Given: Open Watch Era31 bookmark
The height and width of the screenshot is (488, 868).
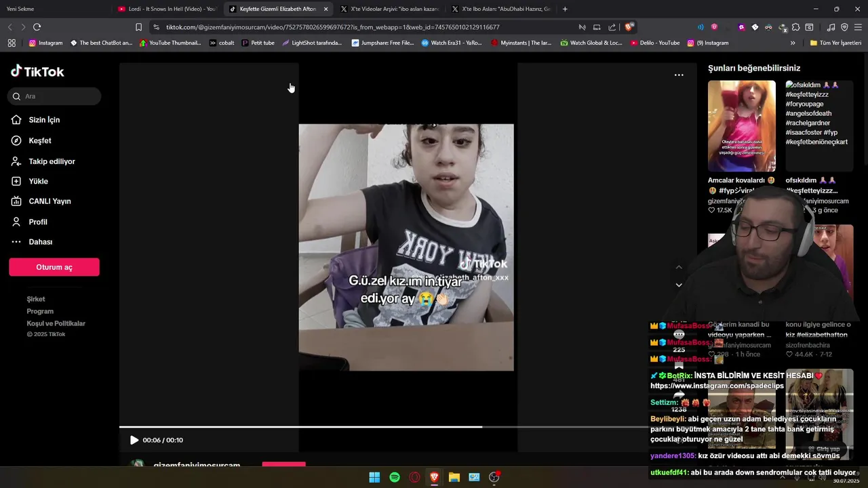Looking at the screenshot, I should click(x=452, y=43).
